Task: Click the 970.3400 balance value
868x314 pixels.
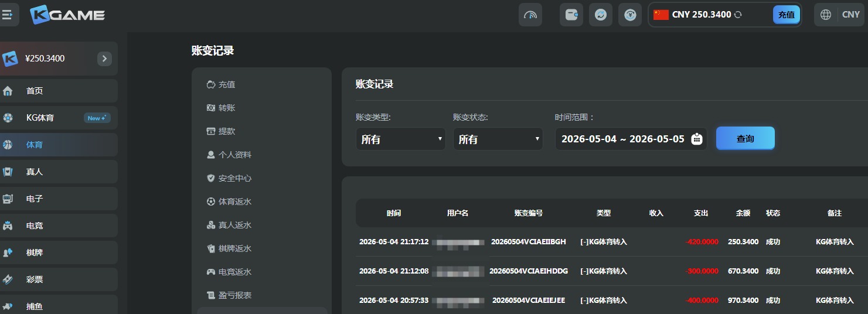Action: (743, 301)
